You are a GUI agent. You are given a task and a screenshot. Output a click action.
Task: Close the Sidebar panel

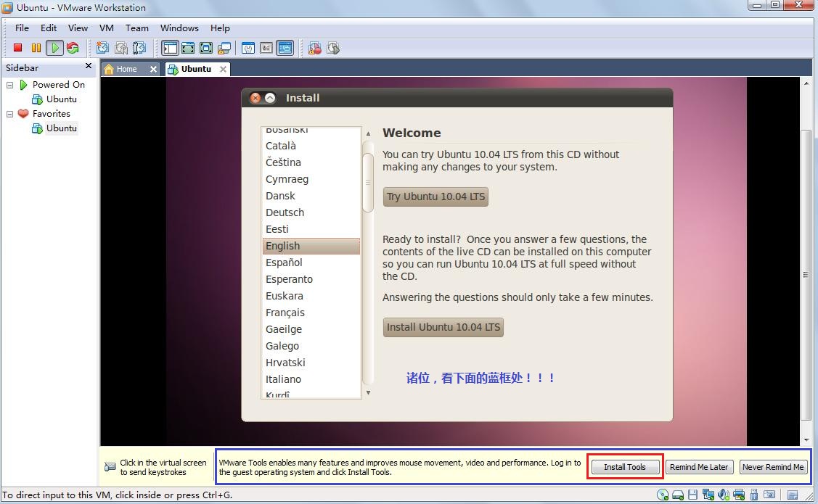coord(88,66)
